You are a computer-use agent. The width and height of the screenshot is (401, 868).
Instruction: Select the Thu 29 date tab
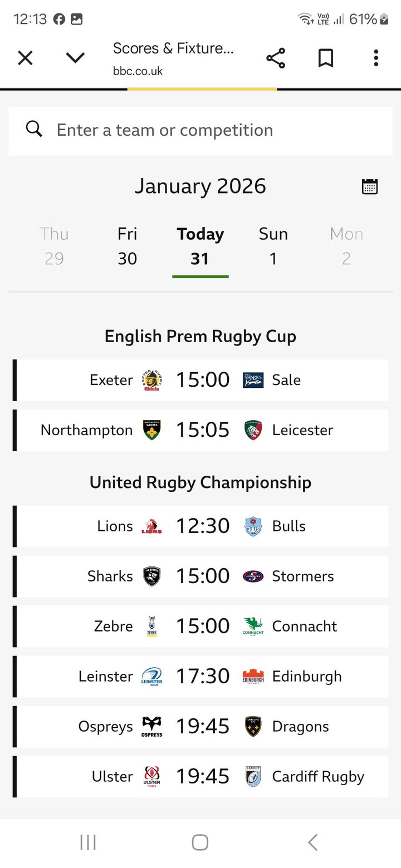point(54,246)
